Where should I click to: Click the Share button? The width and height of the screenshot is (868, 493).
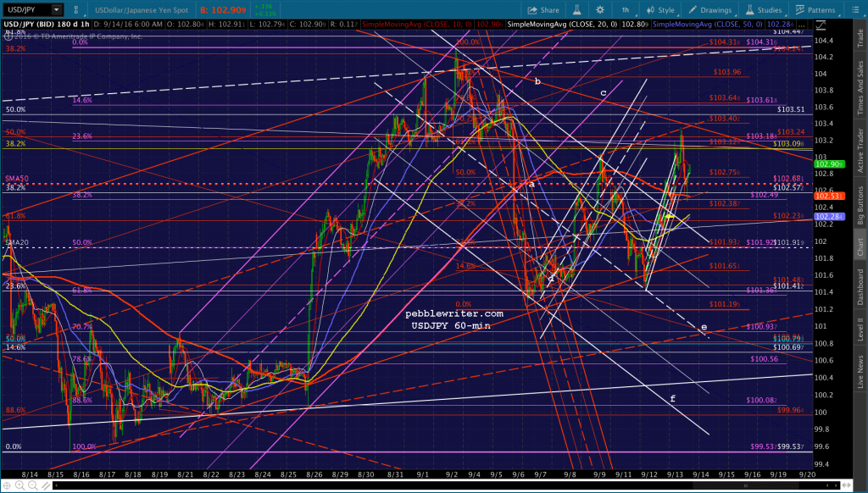coord(543,10)
